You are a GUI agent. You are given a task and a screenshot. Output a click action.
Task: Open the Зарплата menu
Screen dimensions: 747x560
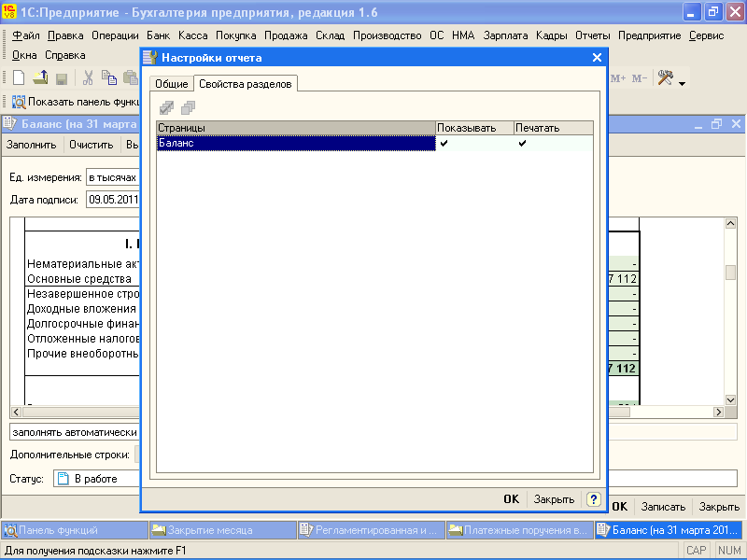(x=505, y=35)
